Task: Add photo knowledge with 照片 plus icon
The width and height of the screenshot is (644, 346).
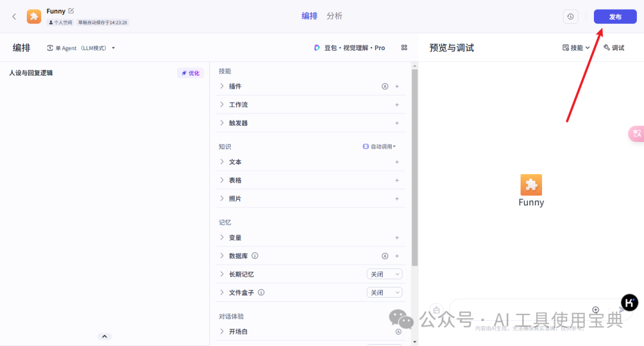Action: [397, 199]
